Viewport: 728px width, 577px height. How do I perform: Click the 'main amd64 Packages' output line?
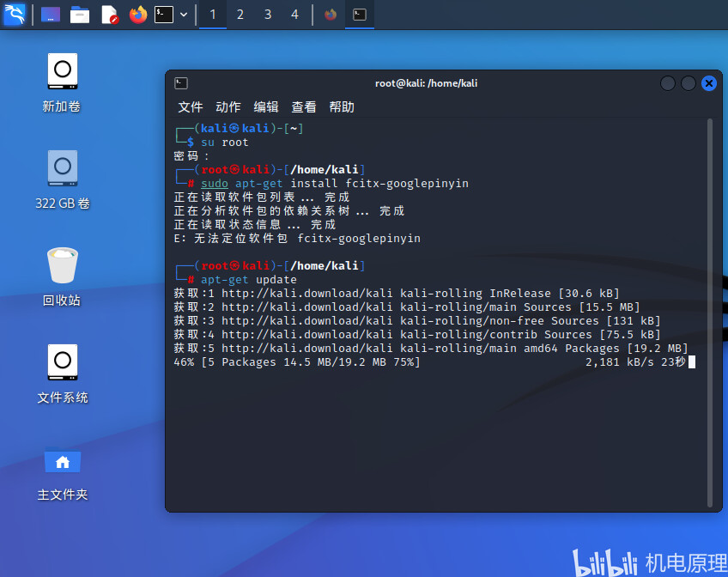[x=431, y=349]
